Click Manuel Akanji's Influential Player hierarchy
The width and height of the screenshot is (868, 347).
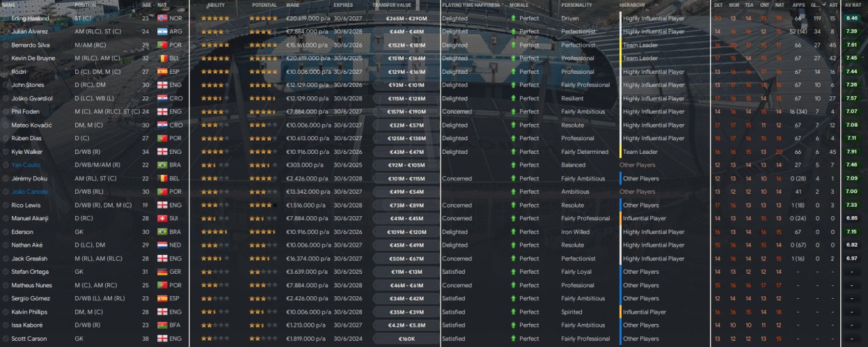click(644, 219)
